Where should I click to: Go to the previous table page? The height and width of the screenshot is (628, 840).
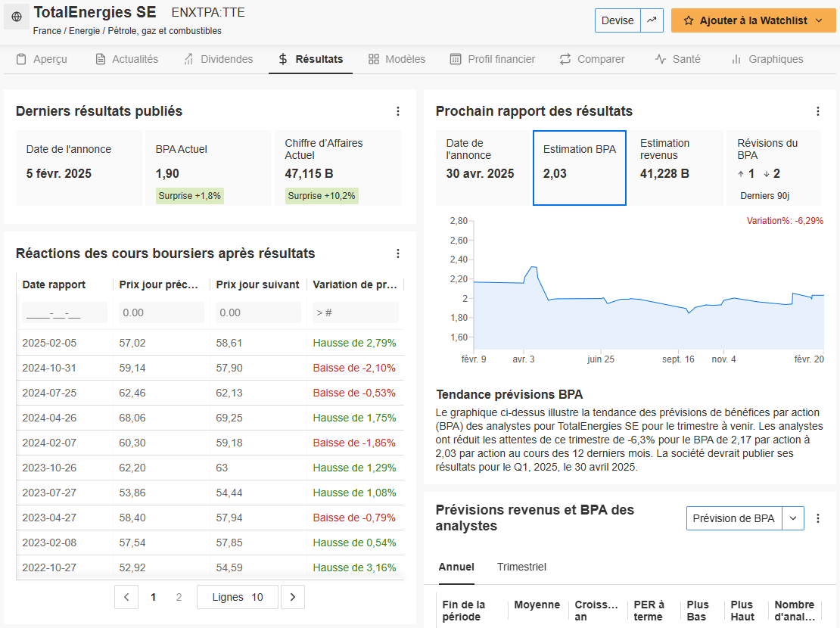click(x=126, y=597)
